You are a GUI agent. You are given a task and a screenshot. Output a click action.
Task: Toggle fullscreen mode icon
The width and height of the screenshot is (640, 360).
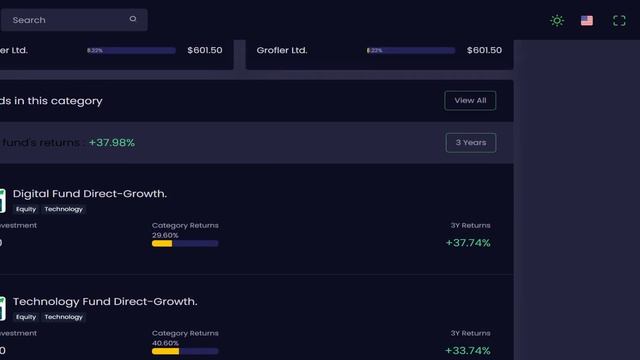(x=619, y=20)
